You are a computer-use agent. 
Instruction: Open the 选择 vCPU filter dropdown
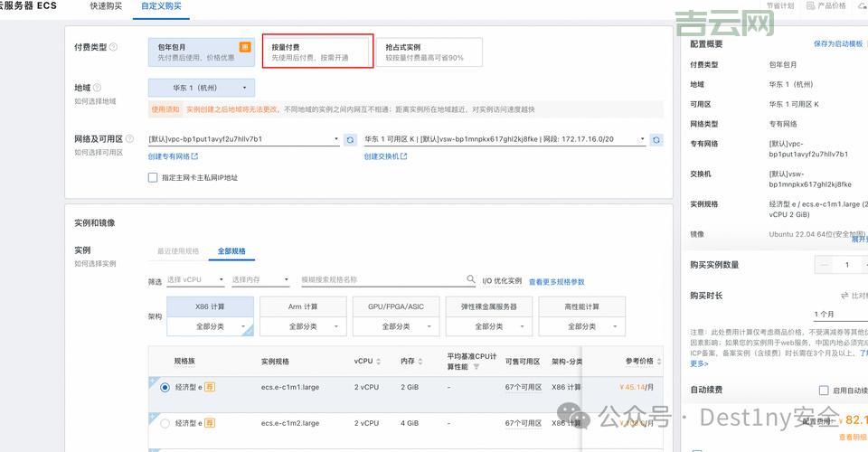click(x=195, y=280)
